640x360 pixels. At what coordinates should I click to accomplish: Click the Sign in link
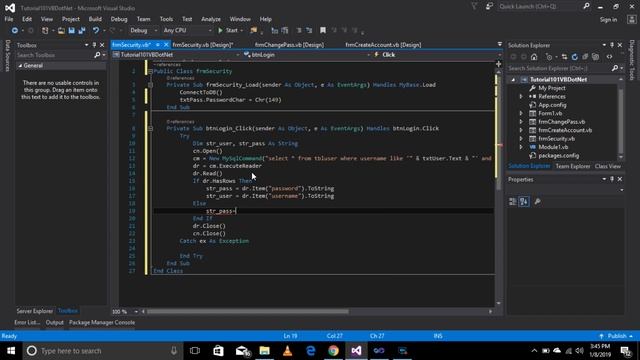click(x=608, y=20)
